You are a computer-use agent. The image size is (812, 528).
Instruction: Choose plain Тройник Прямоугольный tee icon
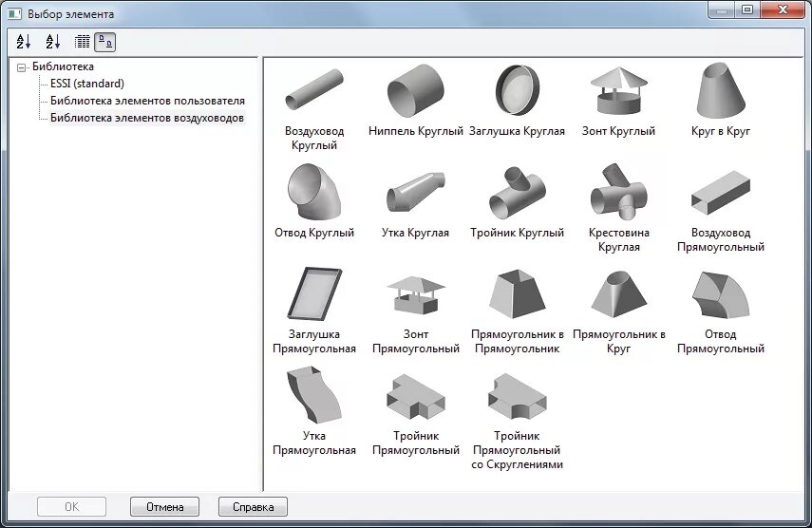click(415, 397)
